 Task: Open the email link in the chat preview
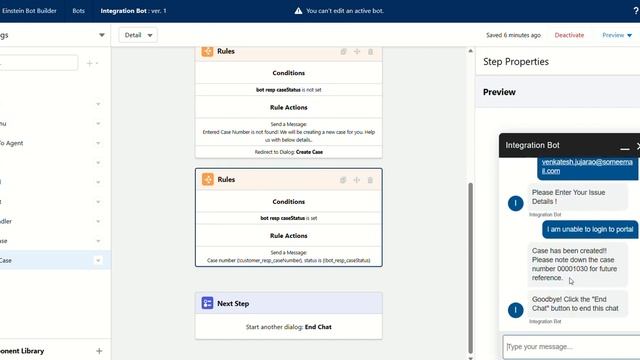tap(587, 167)
